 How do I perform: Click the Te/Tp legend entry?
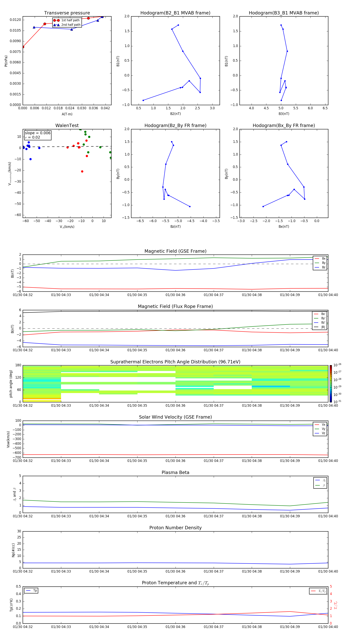tap(318, 591)
